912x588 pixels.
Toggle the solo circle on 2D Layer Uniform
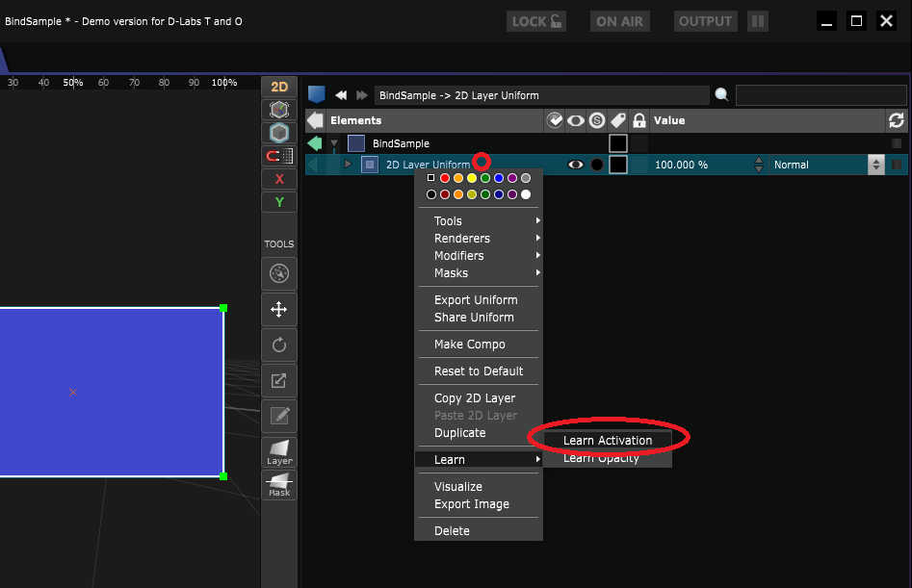coord(597,165)
